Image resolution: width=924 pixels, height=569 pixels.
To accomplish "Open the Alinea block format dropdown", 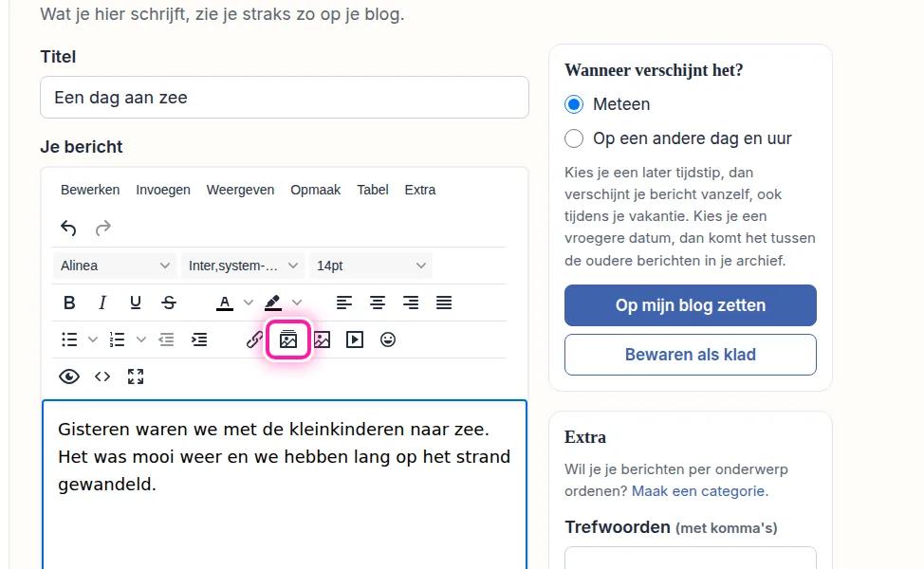I will point(115,266).
